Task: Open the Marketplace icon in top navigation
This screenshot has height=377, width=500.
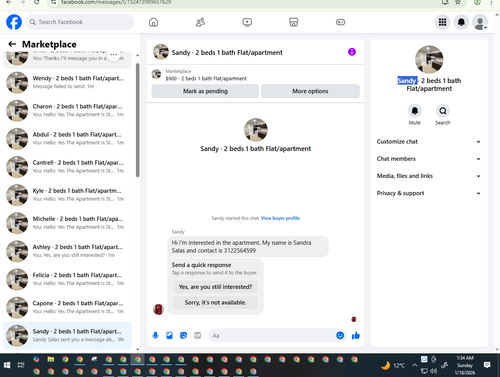Action: [x=293, y=22]
